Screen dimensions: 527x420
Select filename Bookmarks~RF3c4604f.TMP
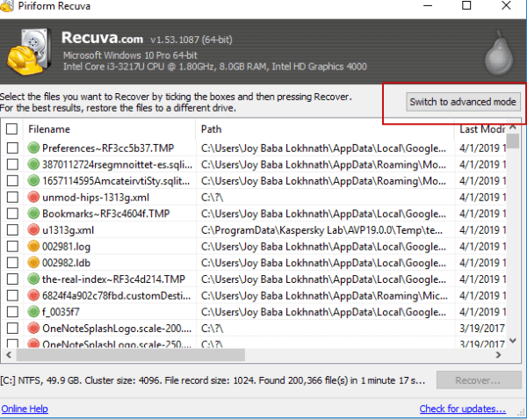click(x=106, y=214)
